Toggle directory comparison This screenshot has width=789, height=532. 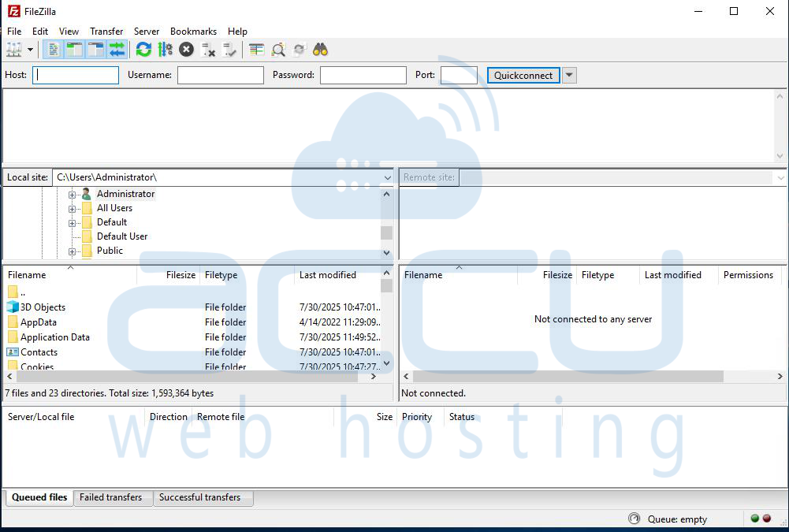pos(277,50)
